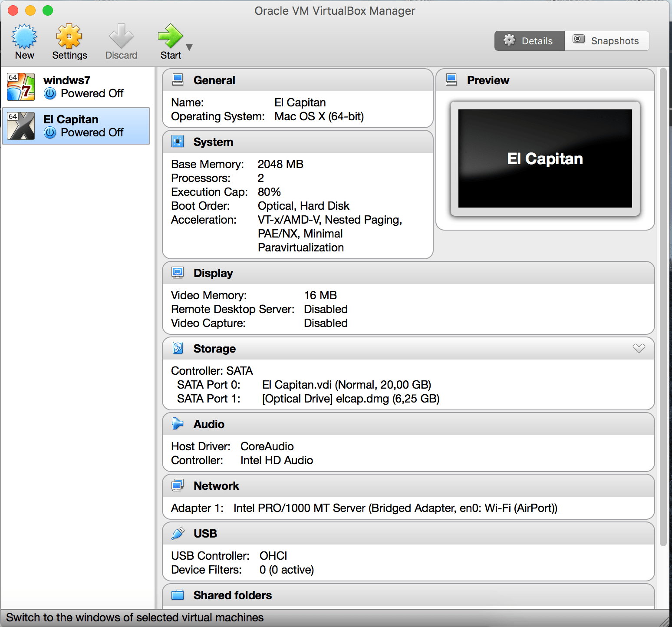Click the Shared folders section icon

tap(178, 595)
